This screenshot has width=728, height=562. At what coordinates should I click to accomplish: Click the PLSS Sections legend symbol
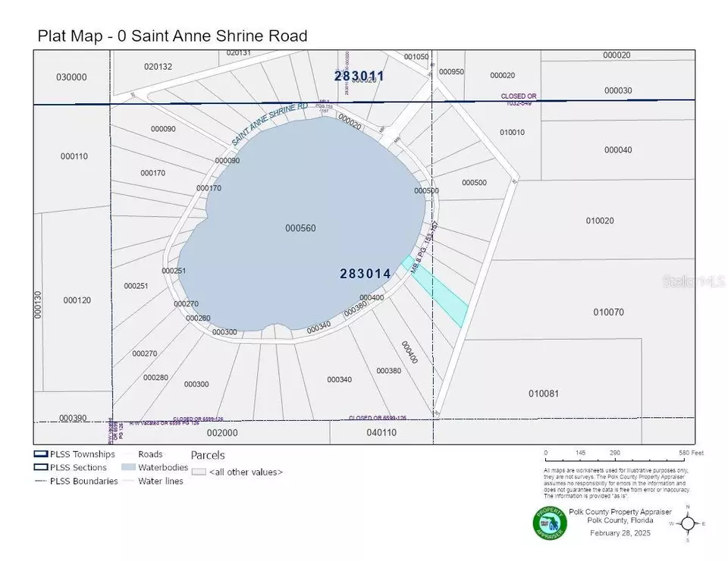(x=40, y=467)
